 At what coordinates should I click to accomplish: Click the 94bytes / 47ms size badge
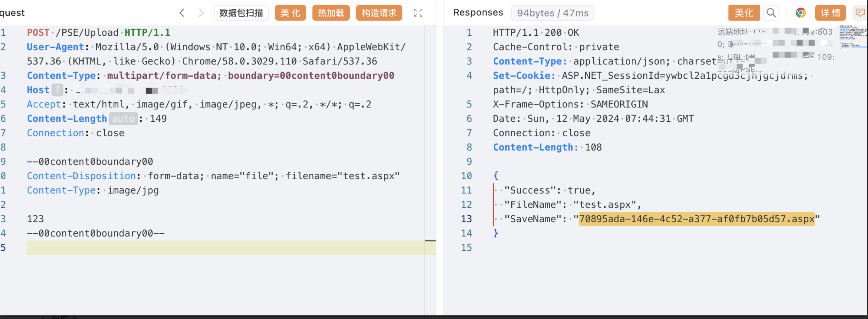tap(552, 13)
